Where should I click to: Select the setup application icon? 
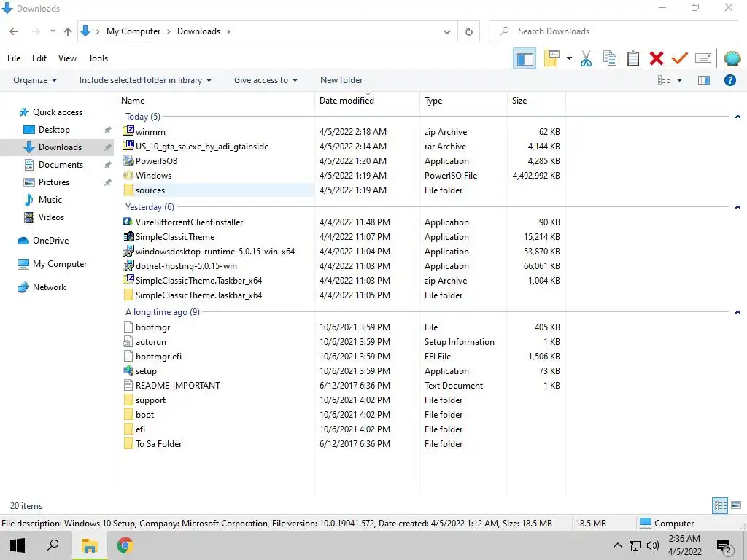(128, 370)
